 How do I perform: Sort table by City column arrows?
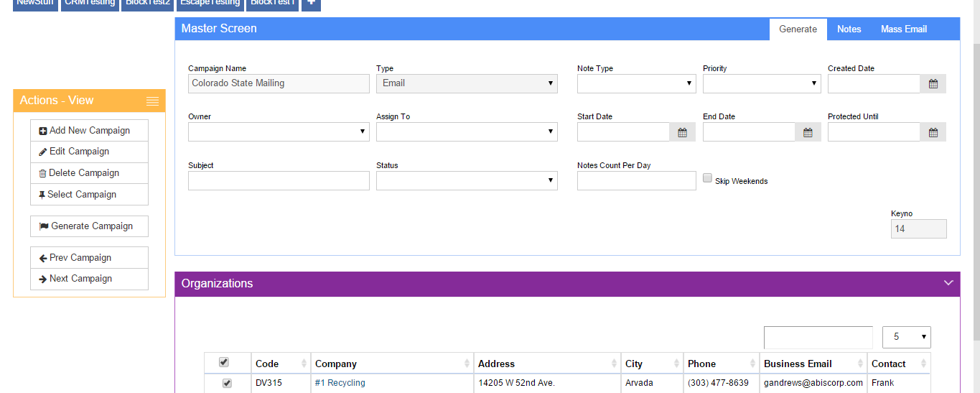(x=675, y=364)
